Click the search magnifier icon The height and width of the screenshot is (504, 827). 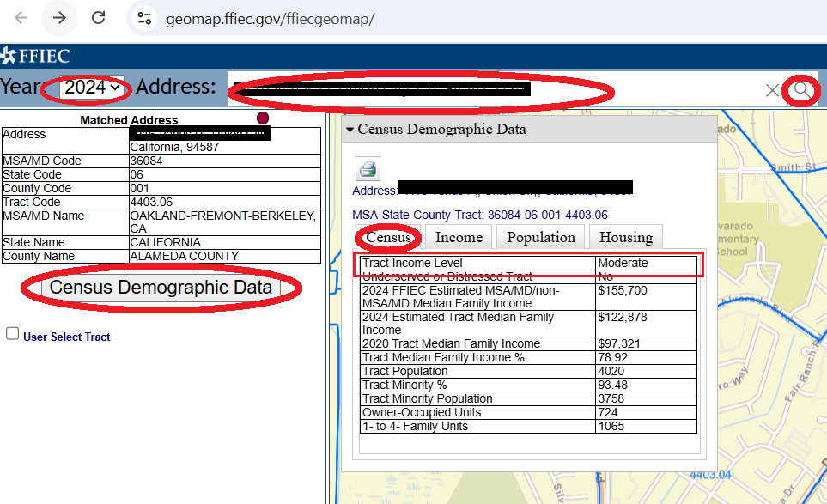coord(801,90)
